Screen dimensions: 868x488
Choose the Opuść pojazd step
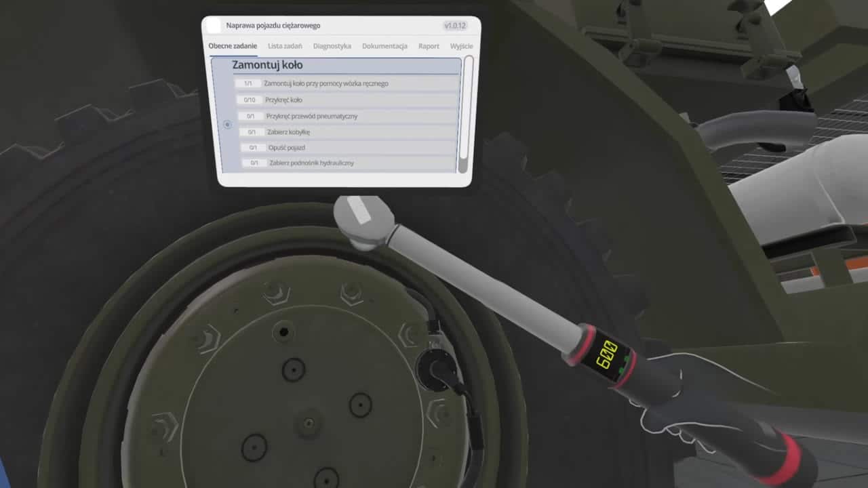[x=349, y=147]
